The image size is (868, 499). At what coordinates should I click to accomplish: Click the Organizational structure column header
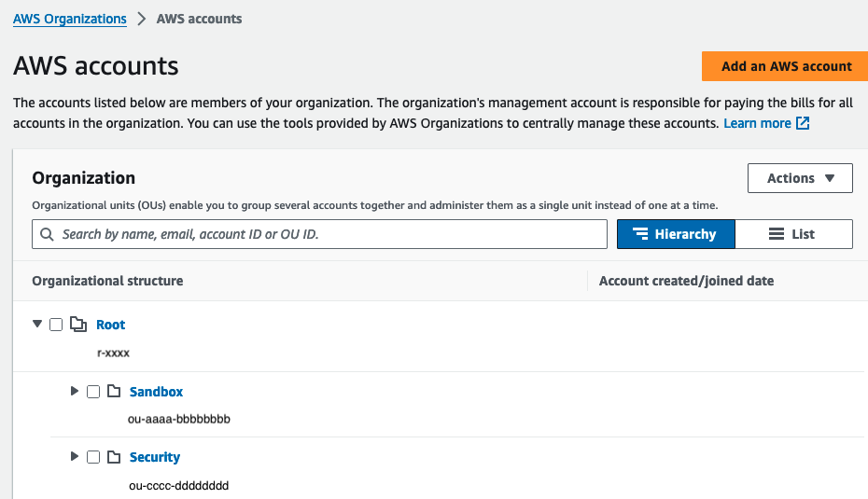click(x=107, y=281)
